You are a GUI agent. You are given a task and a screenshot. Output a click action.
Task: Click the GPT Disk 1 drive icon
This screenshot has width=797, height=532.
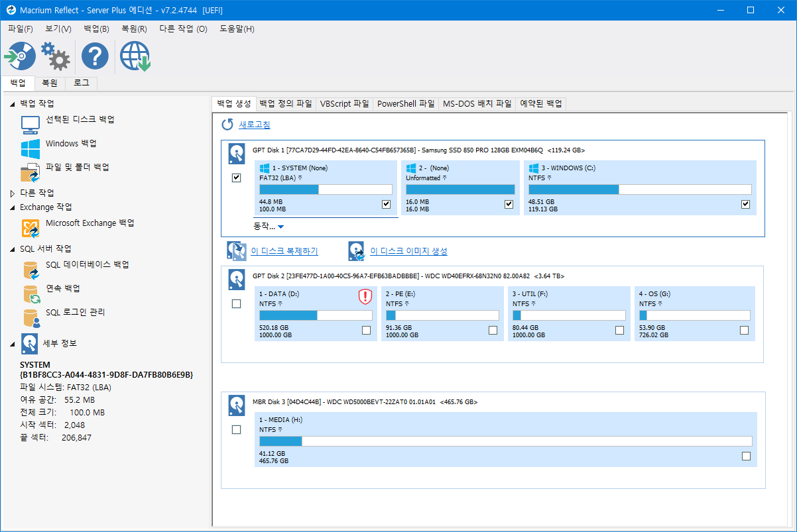(237, 154)
